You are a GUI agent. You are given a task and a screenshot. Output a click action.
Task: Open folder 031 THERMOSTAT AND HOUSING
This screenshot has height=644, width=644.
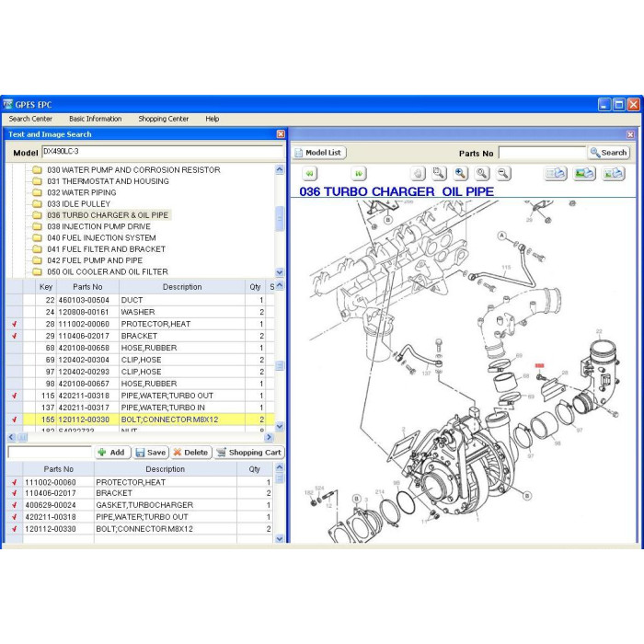[108, 181]
